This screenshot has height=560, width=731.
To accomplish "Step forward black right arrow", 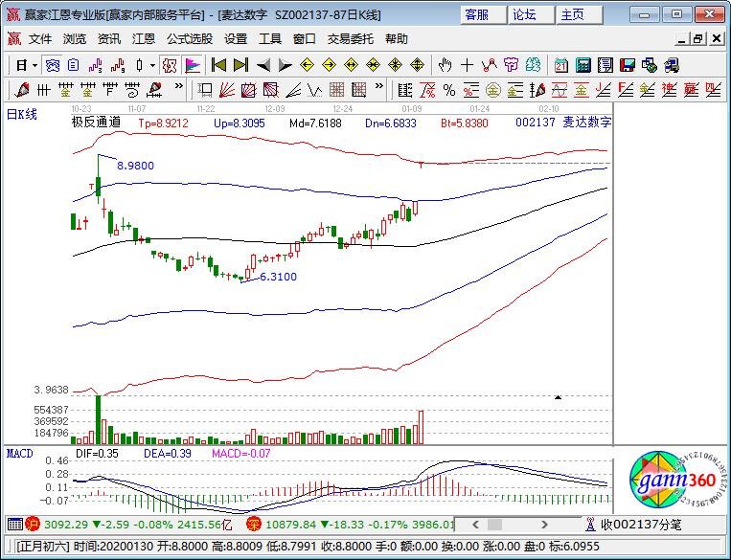I will pyautogui.click(x=285, y=65).
